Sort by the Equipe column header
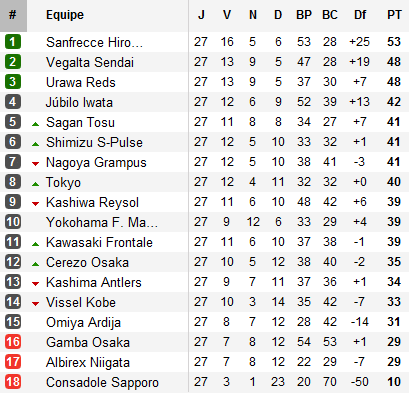The height and width of the screenshot is (393, 409). 65,15
